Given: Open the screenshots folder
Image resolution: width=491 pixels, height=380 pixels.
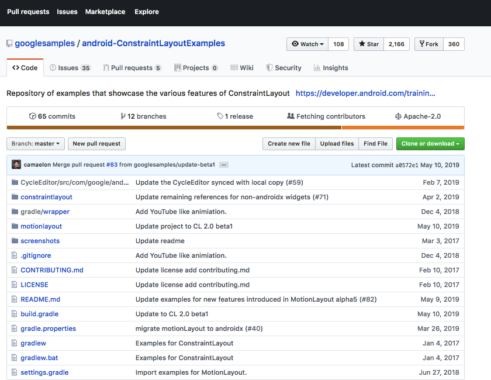Looking at the screenshot, I should [x=40, y=241].
